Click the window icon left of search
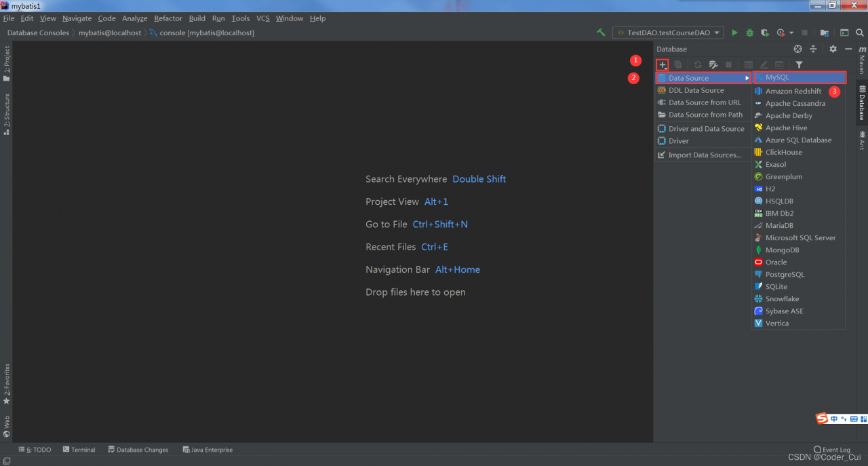Viewport: 868px width, 466px height. point(844,33)
